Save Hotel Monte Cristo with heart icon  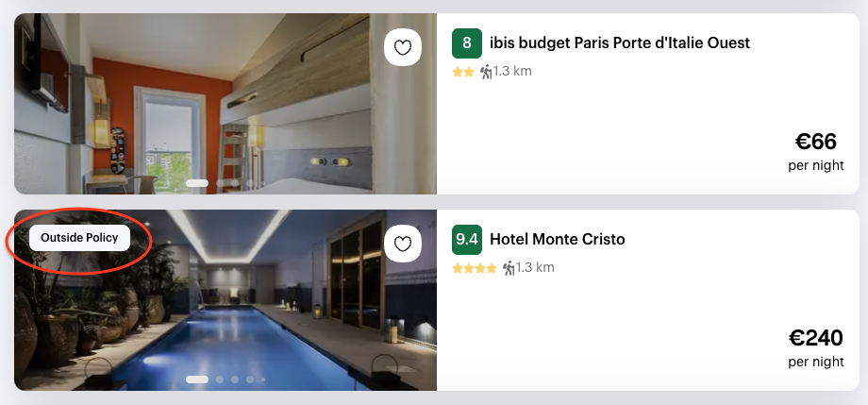[403, 244]
